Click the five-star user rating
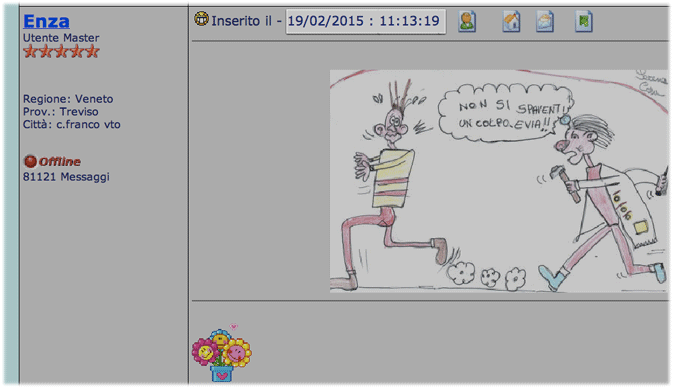Viewport: 673px width, 388px height. [61, 52]
